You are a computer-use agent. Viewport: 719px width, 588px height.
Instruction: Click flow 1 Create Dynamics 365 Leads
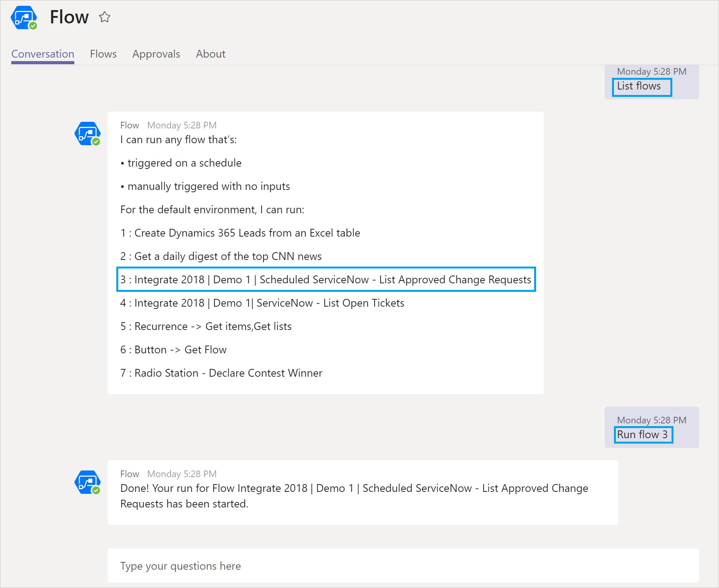click(240, 233)
